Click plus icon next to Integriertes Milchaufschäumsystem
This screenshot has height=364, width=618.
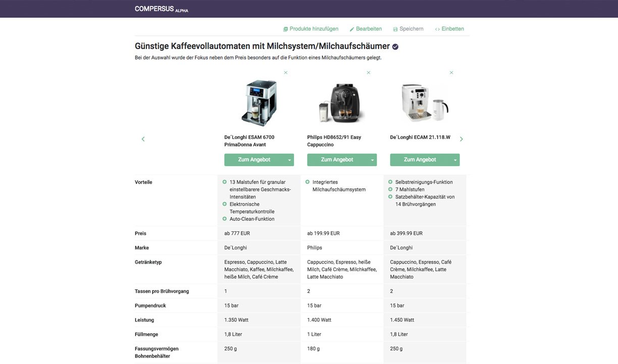tap(307, 182)
